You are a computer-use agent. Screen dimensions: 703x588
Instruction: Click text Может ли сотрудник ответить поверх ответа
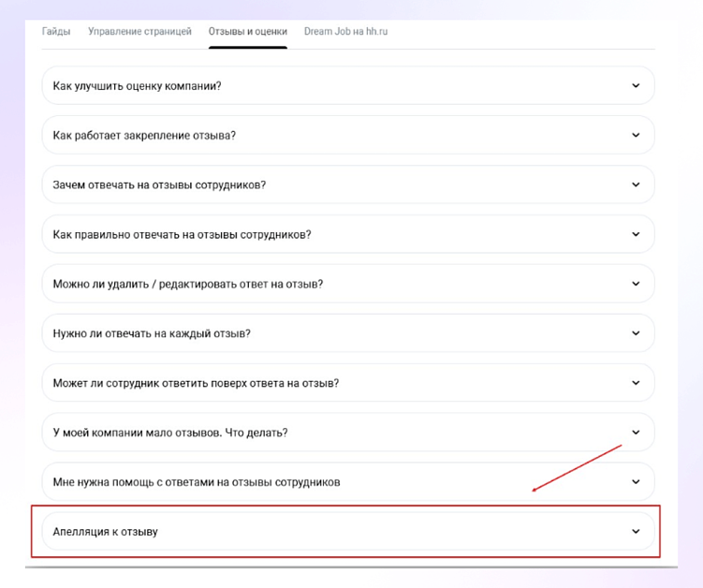tap(196, 384)
